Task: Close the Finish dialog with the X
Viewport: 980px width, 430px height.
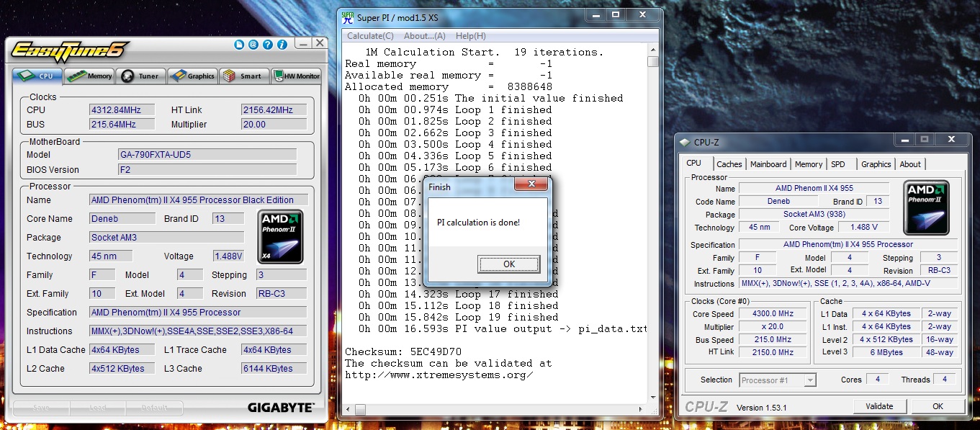Action: click(530, 186)
